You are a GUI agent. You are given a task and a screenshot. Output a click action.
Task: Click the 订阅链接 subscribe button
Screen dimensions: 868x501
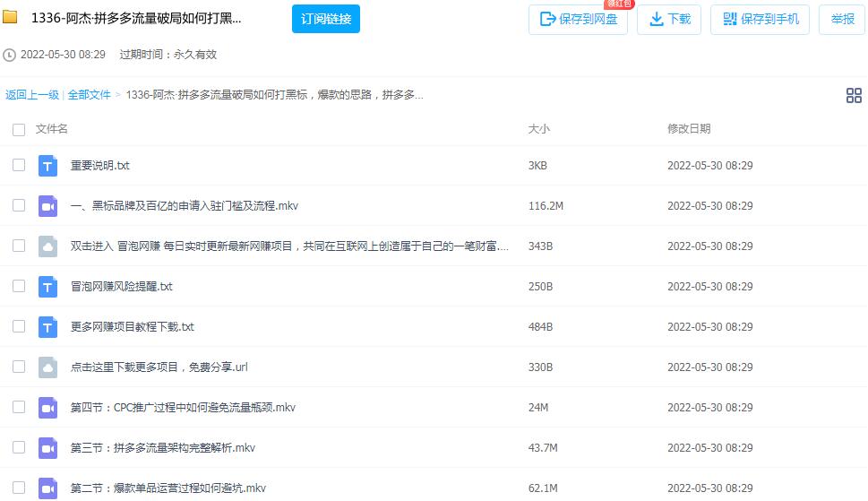point(326,19)
